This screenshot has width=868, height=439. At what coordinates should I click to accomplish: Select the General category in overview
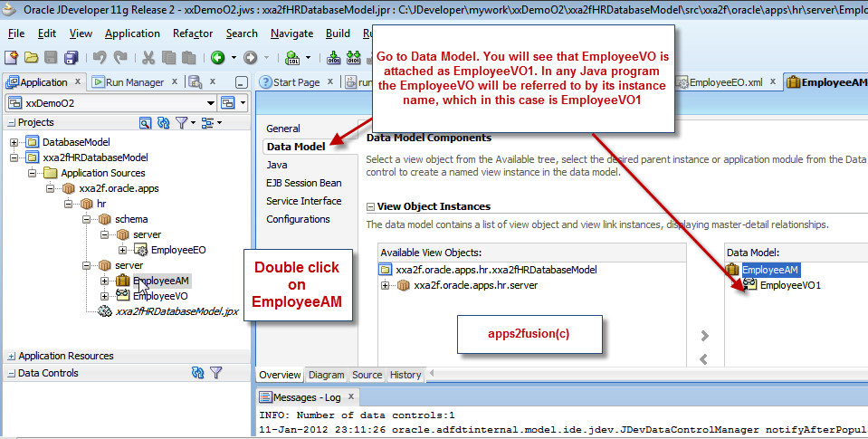[283, 129]
